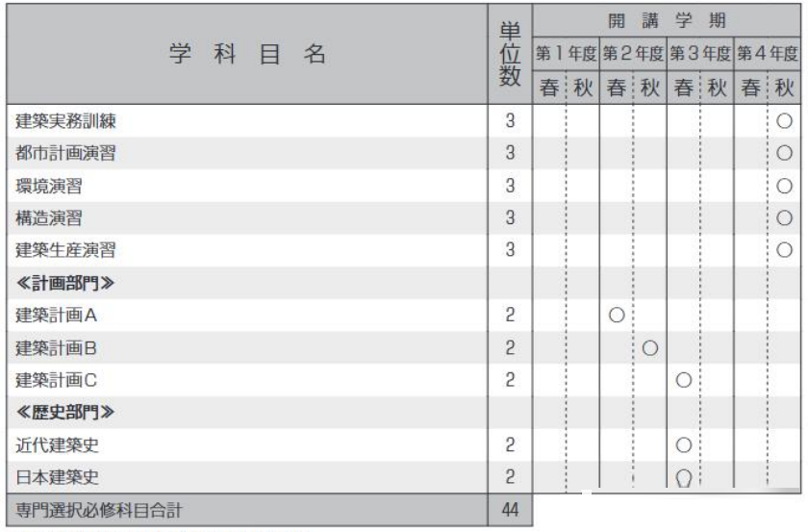Image resolution: width=808 pixels, height=532 pixels.
Task: Click the circle in the 建築計画B row
Action: (649, 347)
